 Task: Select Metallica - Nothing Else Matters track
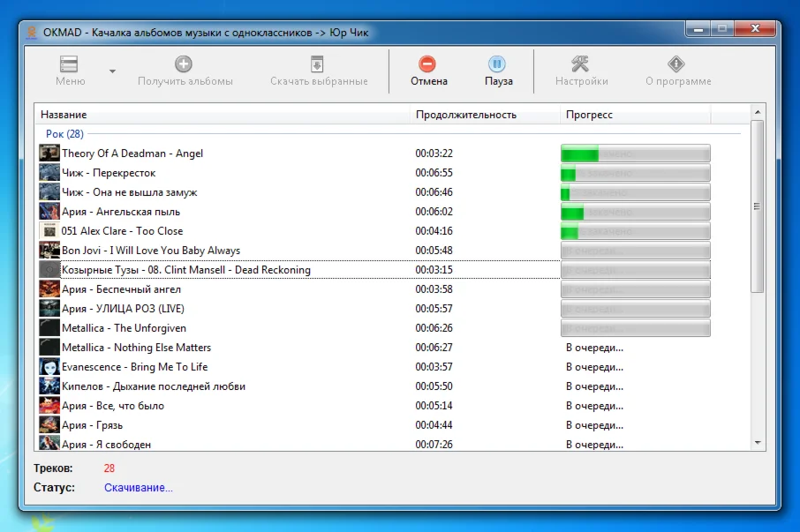point(136,348)
